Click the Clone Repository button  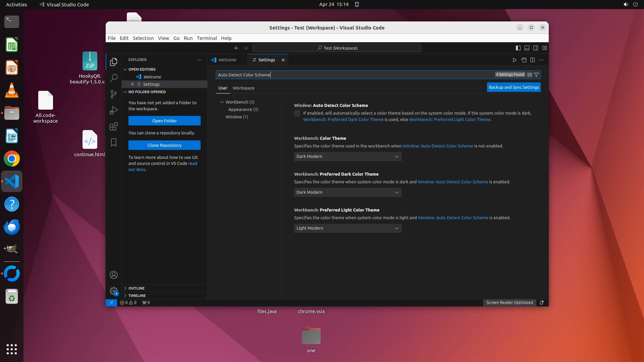coord(164,145)
